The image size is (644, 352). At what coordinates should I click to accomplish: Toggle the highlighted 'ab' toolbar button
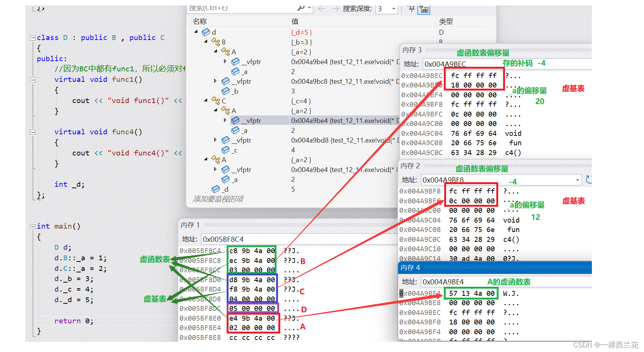click(424, 9)
